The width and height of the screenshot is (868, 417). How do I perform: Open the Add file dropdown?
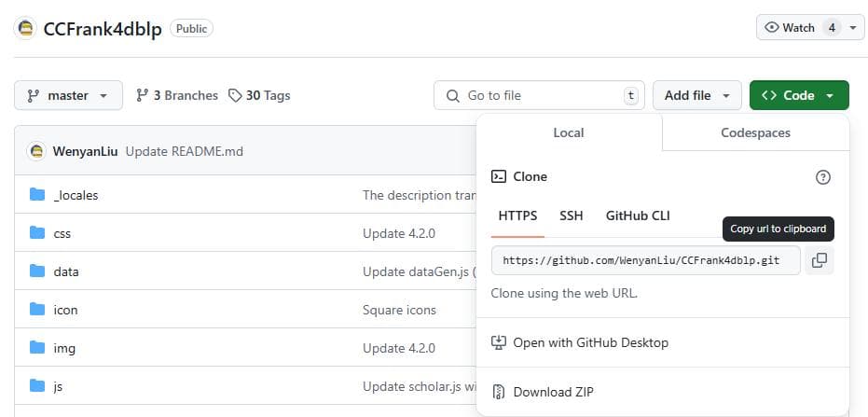[x=697, y=95]
